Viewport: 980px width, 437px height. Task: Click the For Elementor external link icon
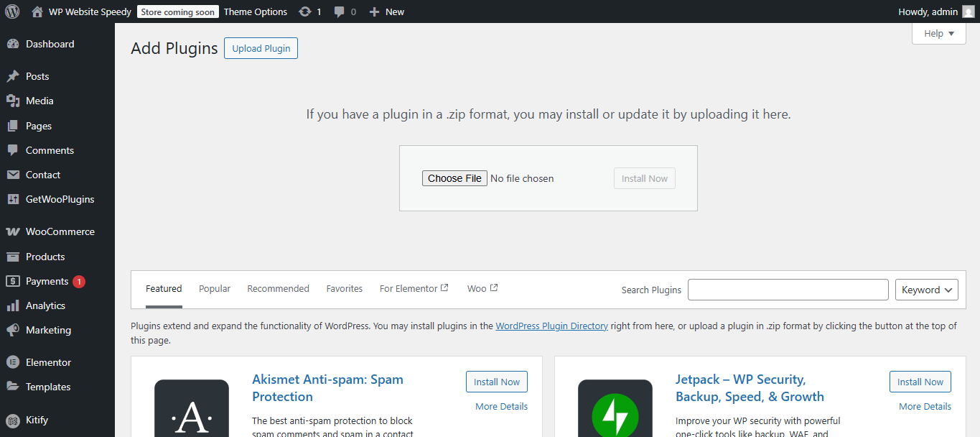tap(444, 287)
